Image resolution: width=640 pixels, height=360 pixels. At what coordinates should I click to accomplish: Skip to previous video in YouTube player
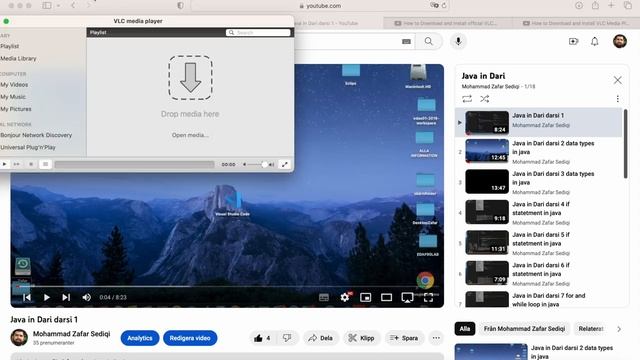point(27,297)
